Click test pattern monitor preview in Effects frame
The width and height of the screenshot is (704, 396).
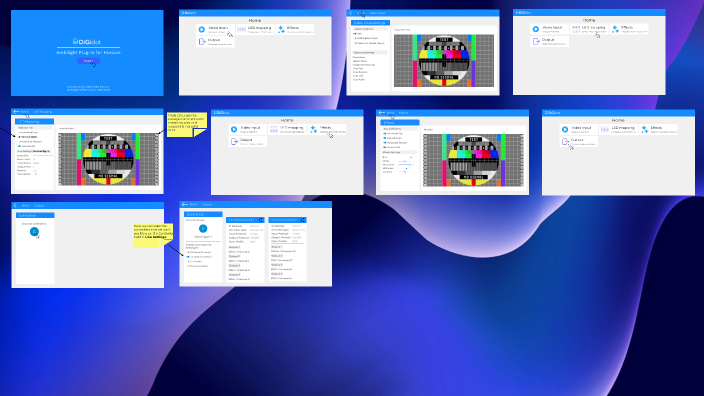(473, 160)
